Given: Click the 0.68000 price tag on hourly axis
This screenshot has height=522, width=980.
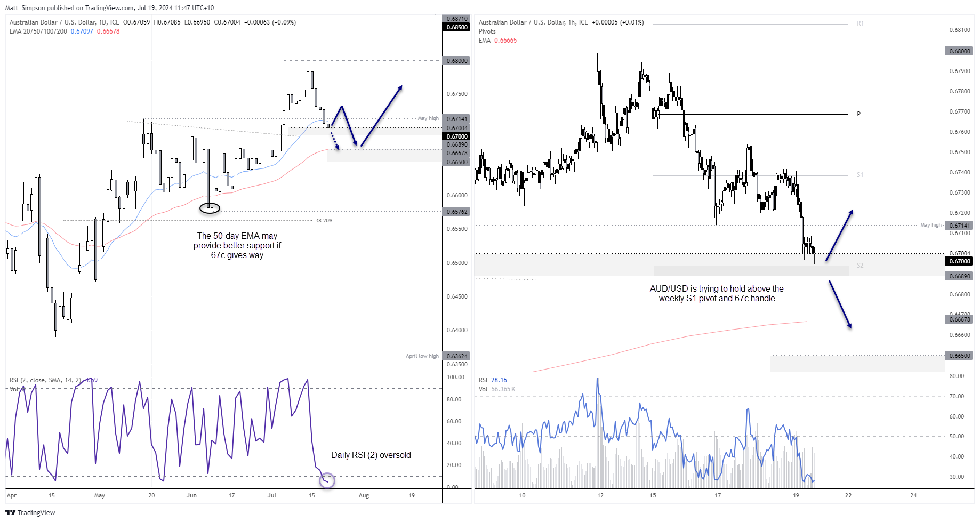Looking at the screenshot, I should coord(960,51).
